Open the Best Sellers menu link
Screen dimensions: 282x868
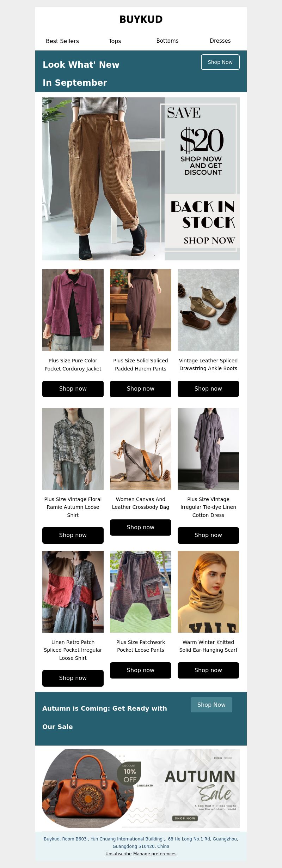pyautogui.click(x=62, y=41)
